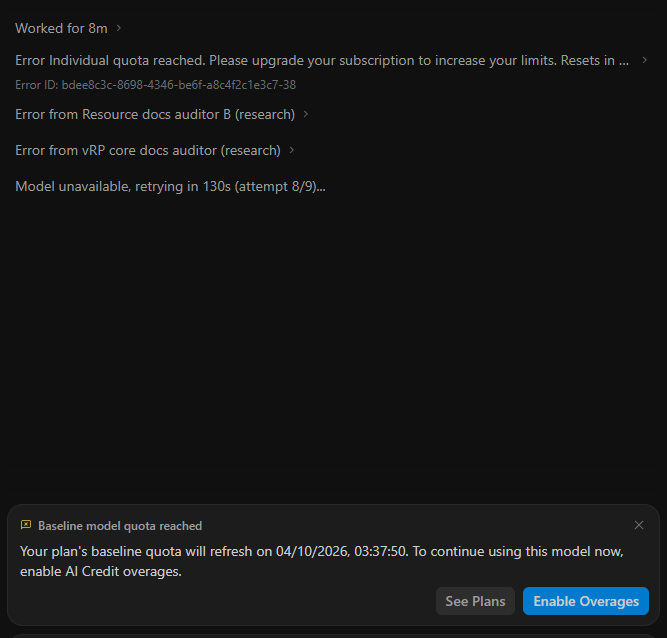Click "Error from vRP core docs auditor (research)" text
Viewport: 667px width, 638px height.
[148, 151]
